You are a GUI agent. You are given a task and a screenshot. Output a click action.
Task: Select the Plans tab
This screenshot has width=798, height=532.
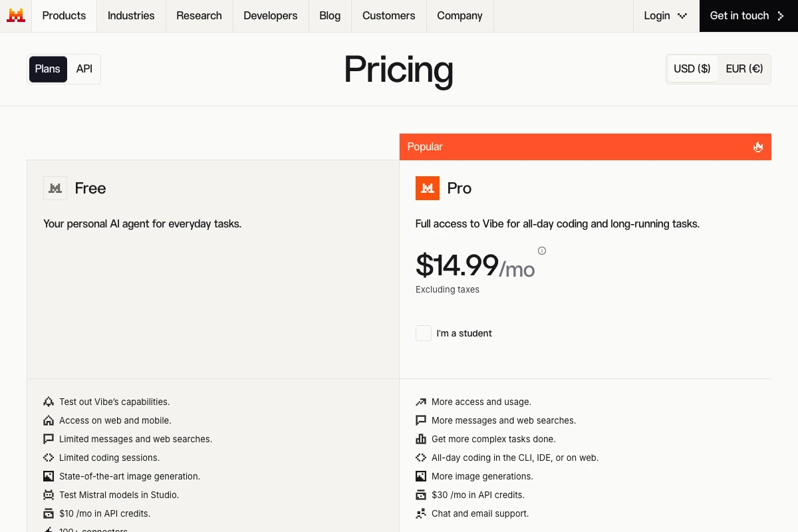(x=48, y=68)
